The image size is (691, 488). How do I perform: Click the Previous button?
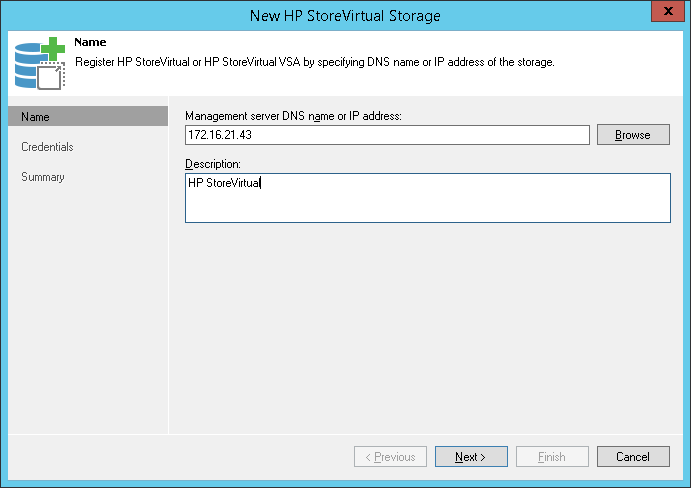click(x=390, y=457)
